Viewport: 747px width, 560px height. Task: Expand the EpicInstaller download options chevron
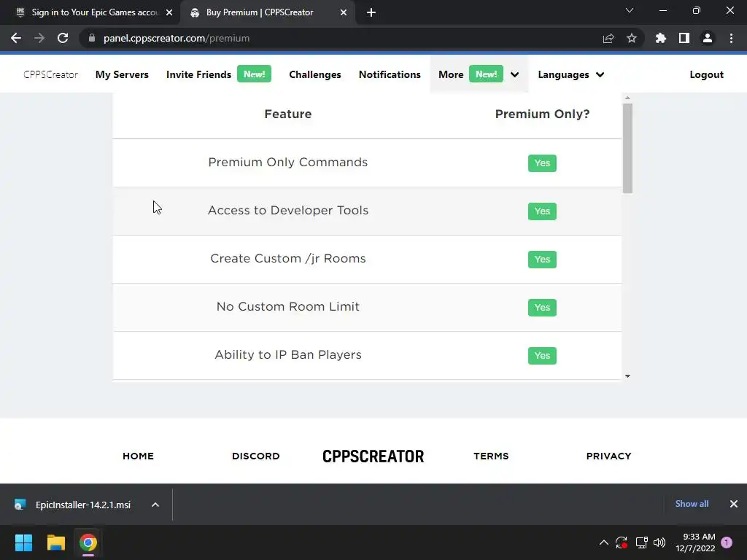pyautogui.click(x=155, y=505)
